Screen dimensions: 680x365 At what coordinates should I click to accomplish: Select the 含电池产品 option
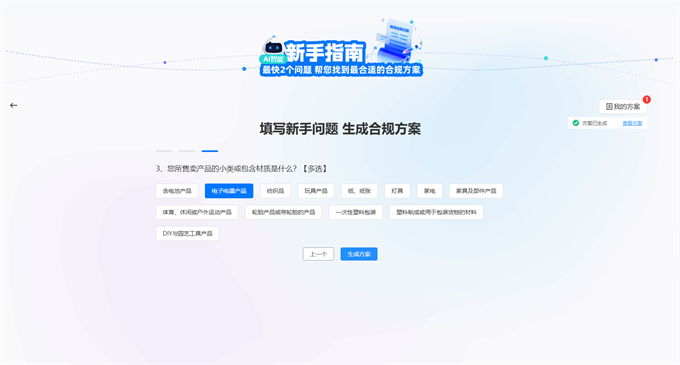click(x=177, y=191)
